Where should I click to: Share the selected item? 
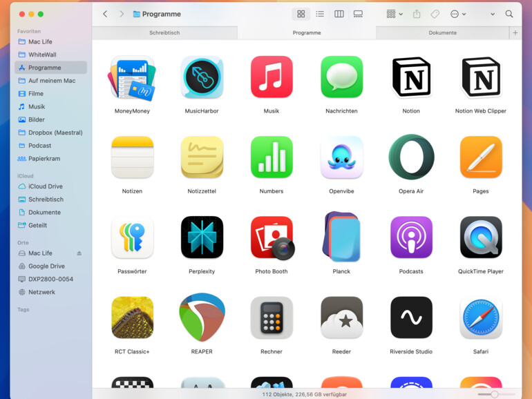click(417, 14)
